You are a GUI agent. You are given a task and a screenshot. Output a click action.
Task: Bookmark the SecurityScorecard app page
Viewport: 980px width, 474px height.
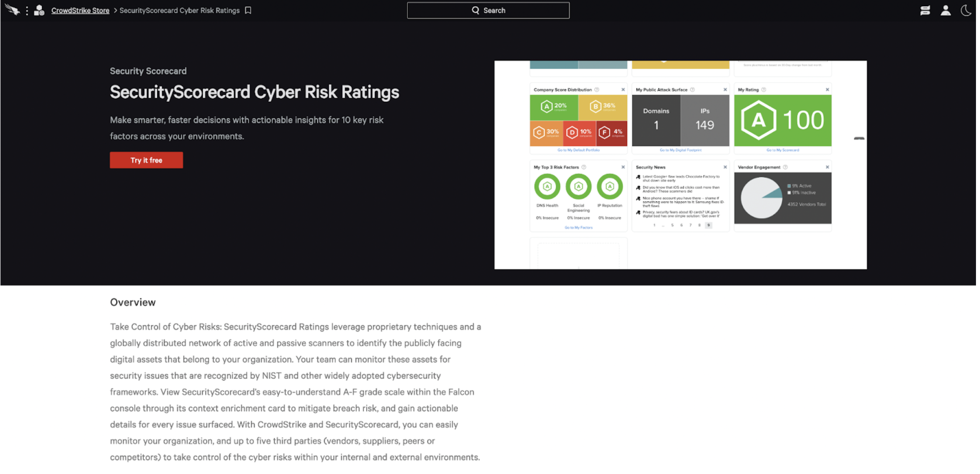coord(248,10)
